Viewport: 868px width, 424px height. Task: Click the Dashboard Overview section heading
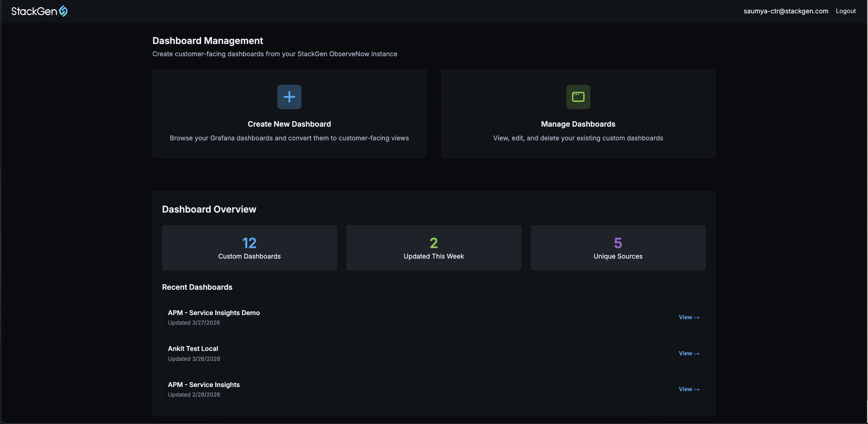point(209,209)
